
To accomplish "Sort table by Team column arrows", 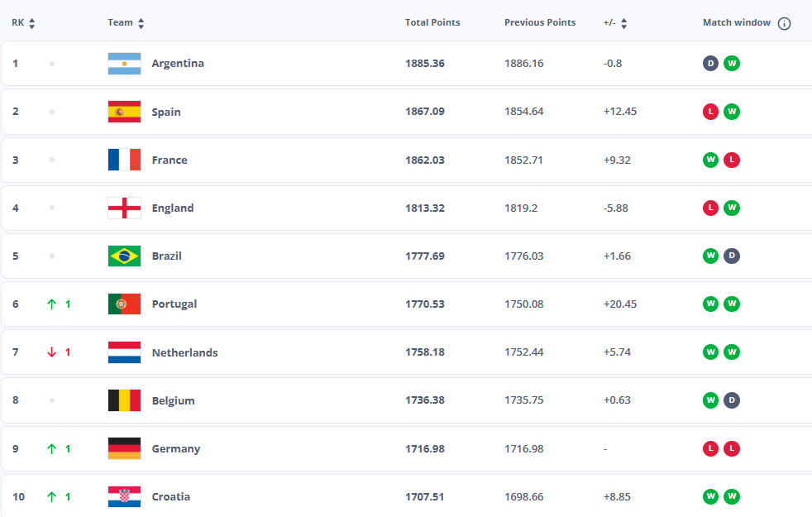I will 141,23.
